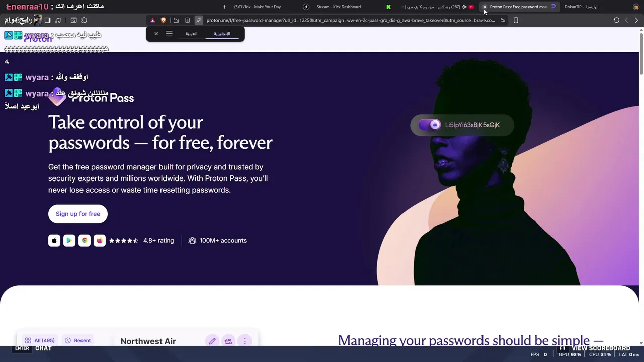Click the proton.me URL in address bar
644x362 pixels.
pos(350,20)
